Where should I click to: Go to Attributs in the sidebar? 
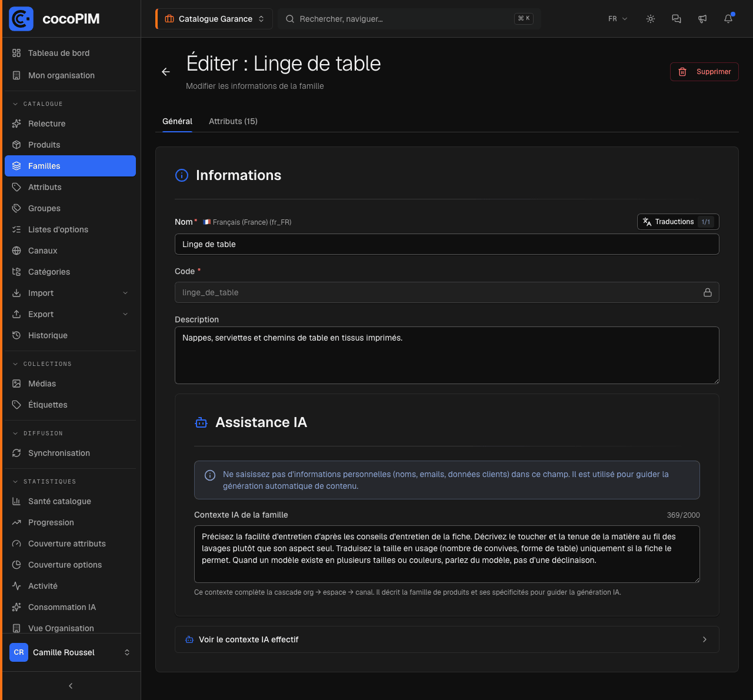[70, 187]
